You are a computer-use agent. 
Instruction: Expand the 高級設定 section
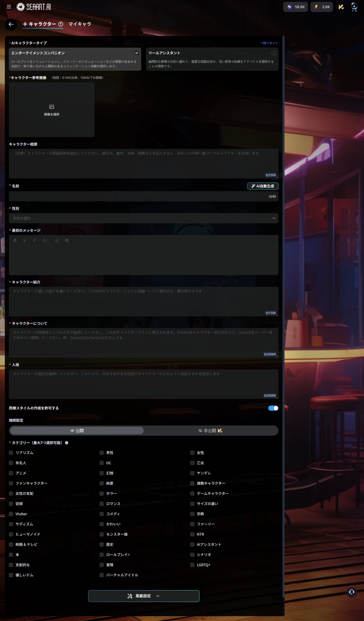tap(144, 596)
